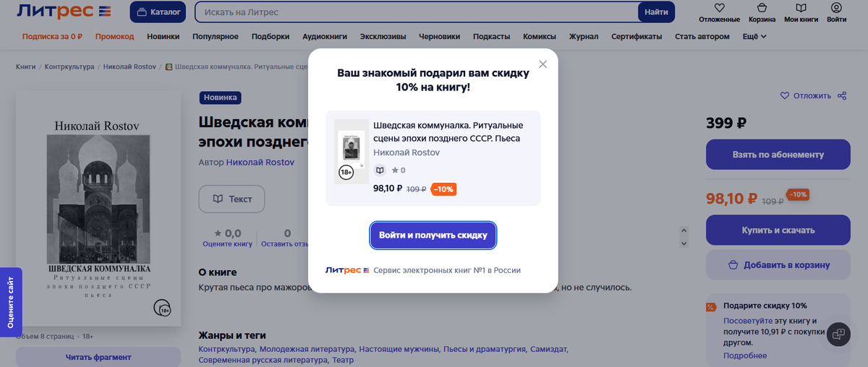
Task: Click 'Николай Rostov' author in popup
Action: click(407, 152)
